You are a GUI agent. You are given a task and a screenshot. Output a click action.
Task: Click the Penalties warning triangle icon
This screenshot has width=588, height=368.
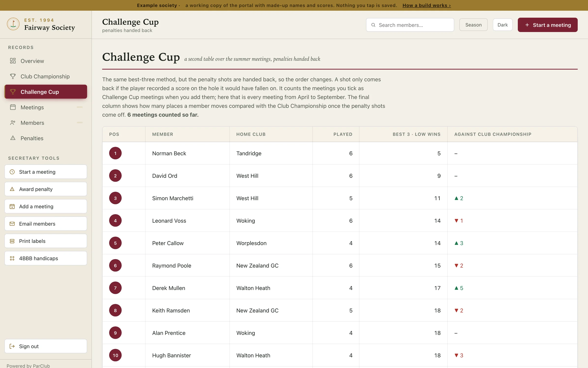(x=13, y=138)
